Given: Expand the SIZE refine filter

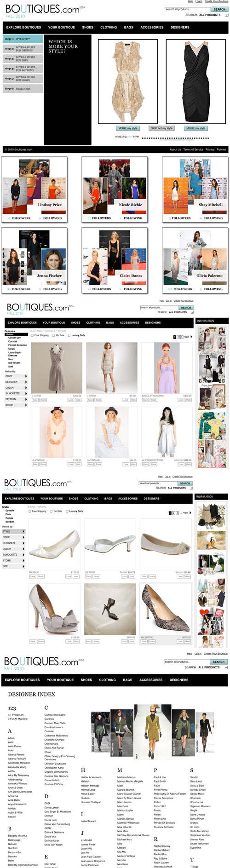Looking at the screenshot, I should pyautogui.click(x=14, y=566).
